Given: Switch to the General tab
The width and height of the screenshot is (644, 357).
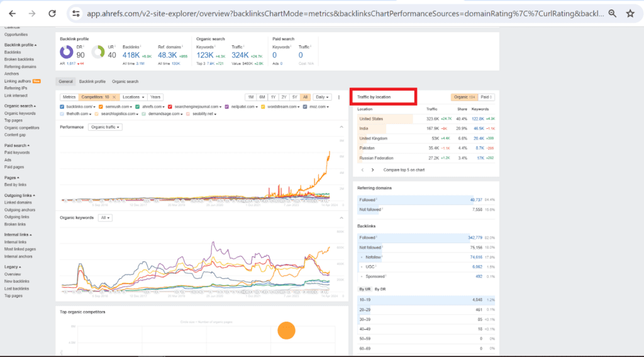Looking at the screenshot, I should click(65, 82).
